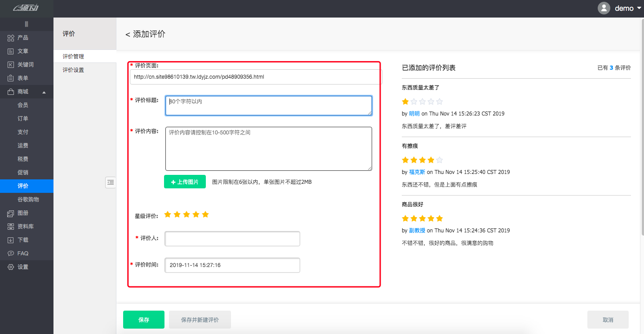
Task: Click the Products icon in sidebar
Action: 11,38
